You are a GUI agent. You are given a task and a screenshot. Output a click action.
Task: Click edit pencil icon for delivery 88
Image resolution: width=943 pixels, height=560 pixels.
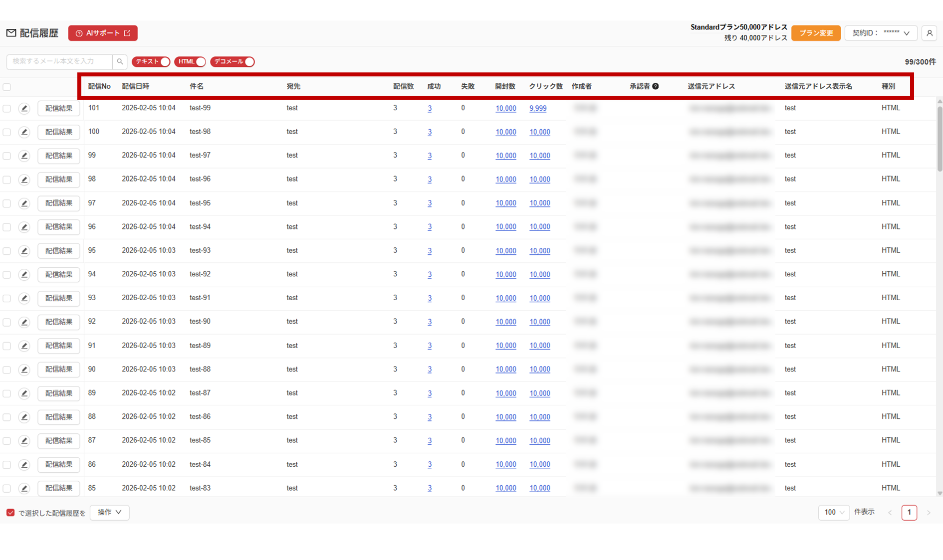point(24,417)
